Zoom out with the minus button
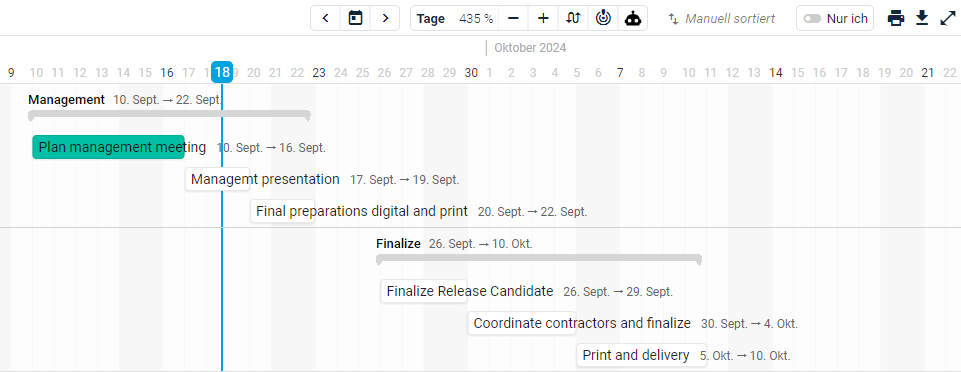 coord(514,18)
